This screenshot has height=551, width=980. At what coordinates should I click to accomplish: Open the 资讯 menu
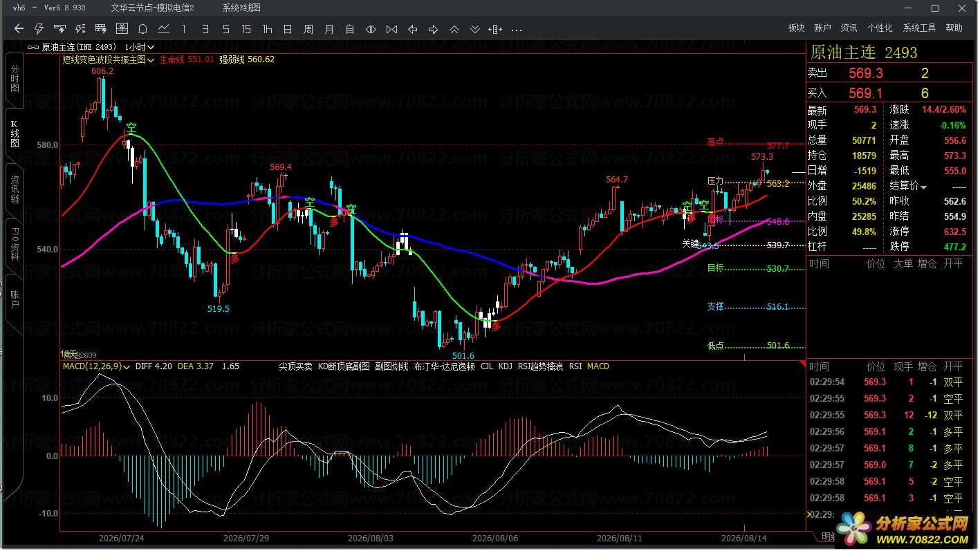[x=849, y=28]
